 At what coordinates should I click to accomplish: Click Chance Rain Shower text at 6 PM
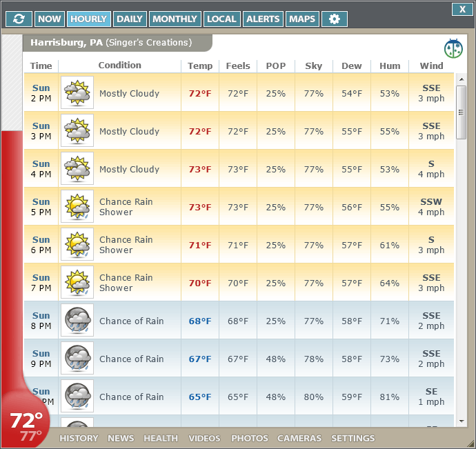pyautogui.click(x=126, y=245)
